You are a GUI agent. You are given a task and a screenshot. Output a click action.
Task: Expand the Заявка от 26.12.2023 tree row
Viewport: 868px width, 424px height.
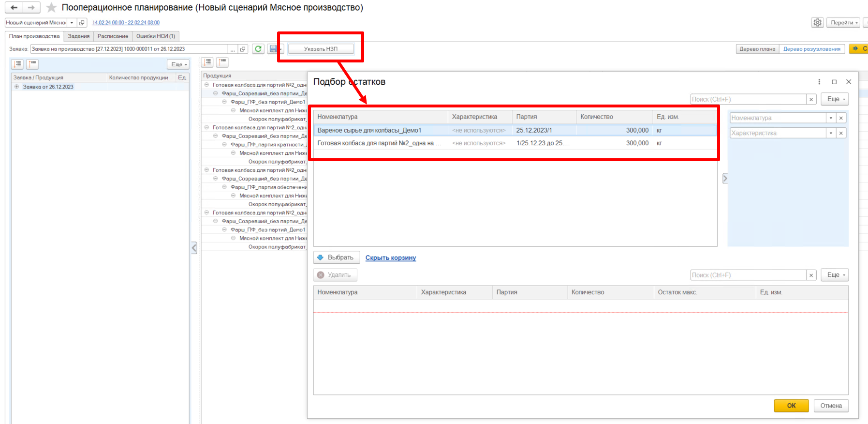click(x=17, y=87)
